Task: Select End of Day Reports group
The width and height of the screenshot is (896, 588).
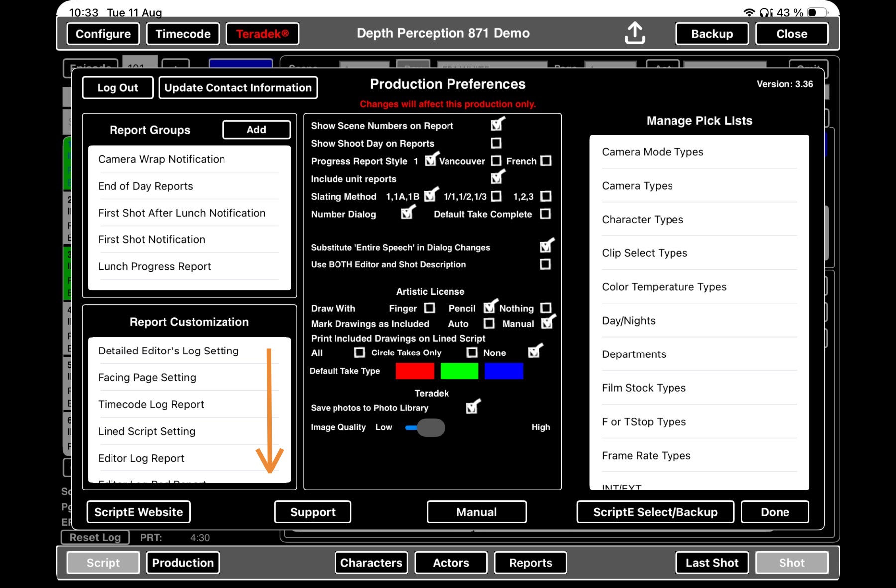Action: point(189,186)
